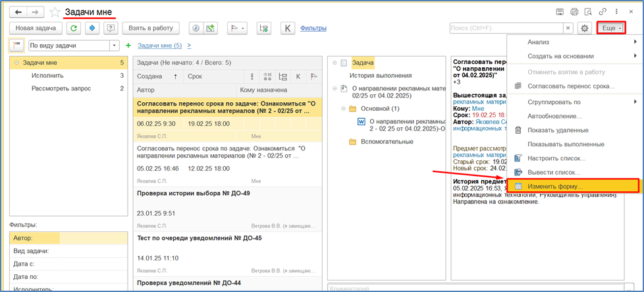The height and width of the screenshot is (292, 644).
Task: Click the green plus table icon next to clock
Action: 210,28
